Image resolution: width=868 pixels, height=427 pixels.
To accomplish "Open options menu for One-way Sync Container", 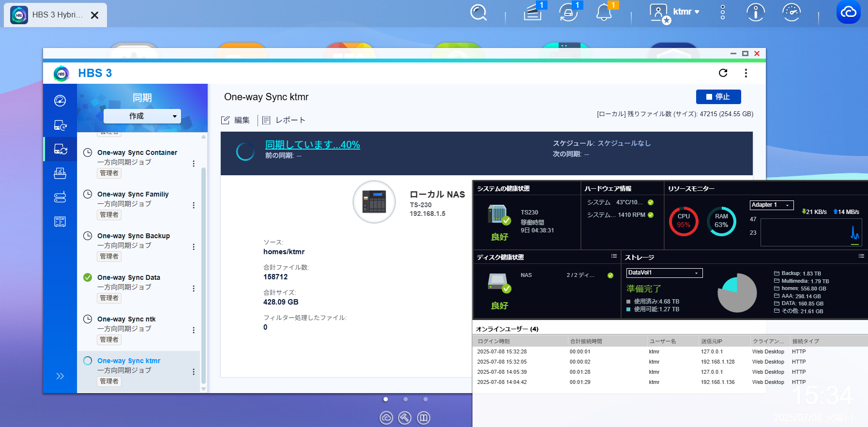I will coord(194,164).
